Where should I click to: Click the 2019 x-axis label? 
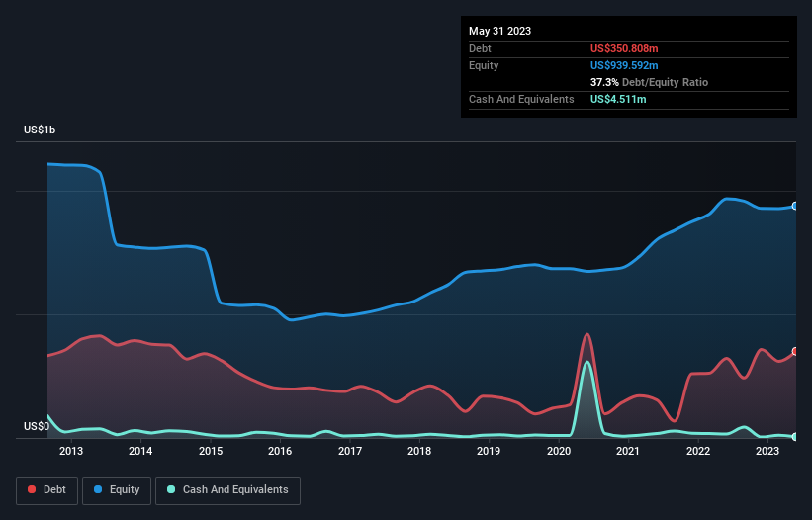[489, 451]
